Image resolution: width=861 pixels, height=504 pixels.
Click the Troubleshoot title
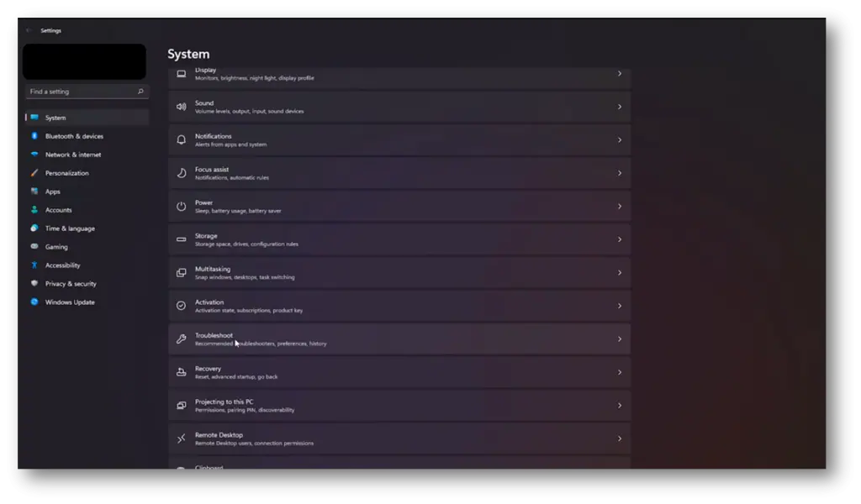(x=214, y=335)
